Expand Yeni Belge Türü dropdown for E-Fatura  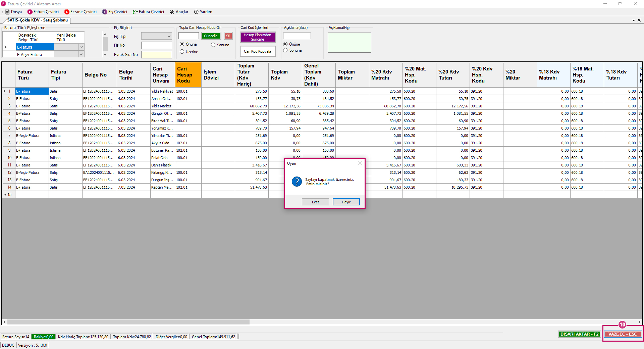pyautogui.click(x=81, y=47)
